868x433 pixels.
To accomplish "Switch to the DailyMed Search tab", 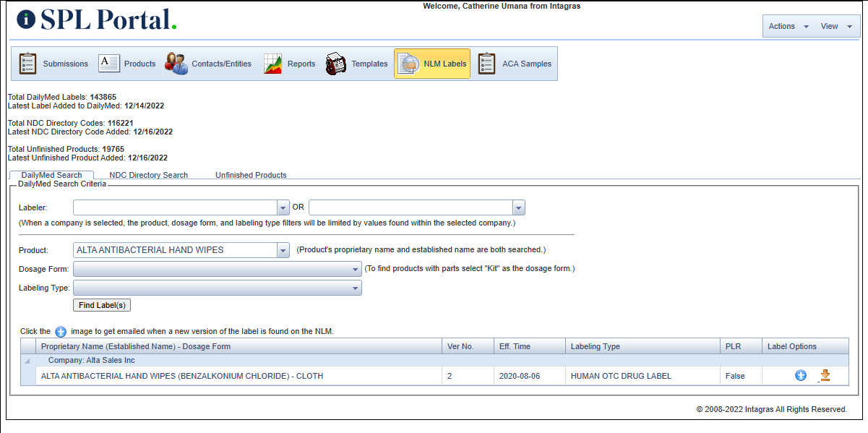I will click(x=51, y=175).
